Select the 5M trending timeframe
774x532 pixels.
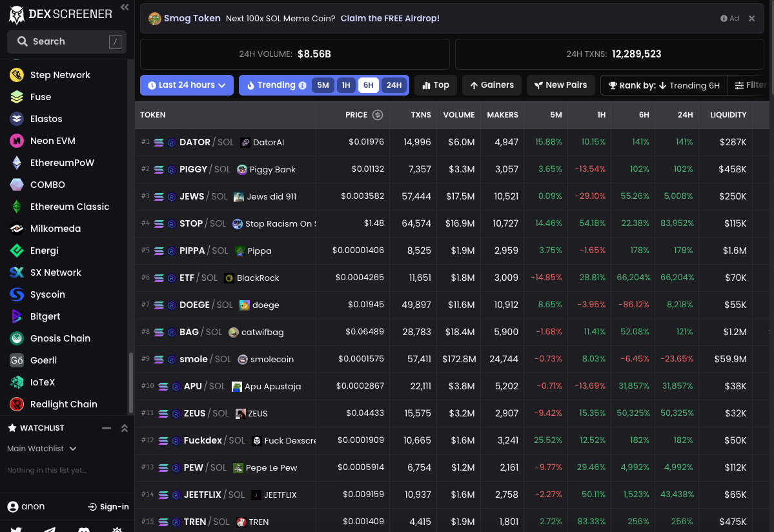[x=323, y=85]
